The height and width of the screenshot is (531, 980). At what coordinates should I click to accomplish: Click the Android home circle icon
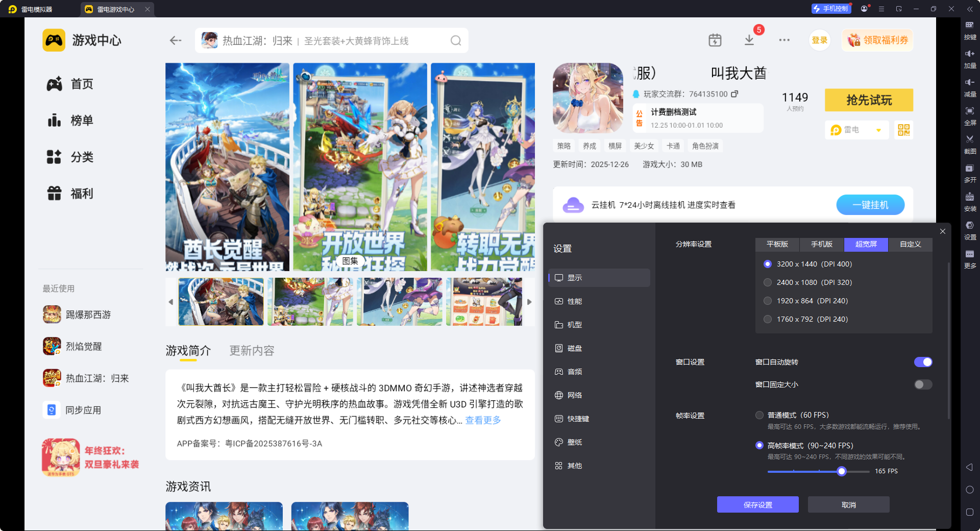click(x=969, y=490)
